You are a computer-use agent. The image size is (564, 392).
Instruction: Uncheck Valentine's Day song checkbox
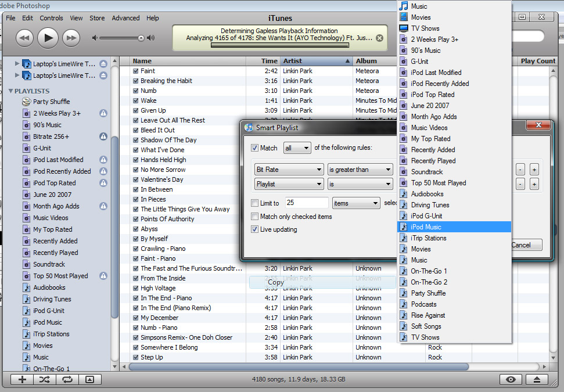pos(135,179)
